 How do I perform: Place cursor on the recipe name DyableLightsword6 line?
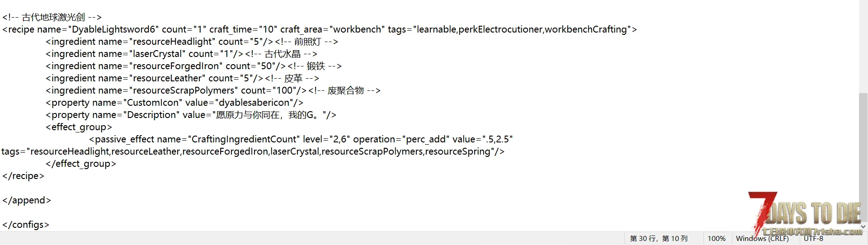tap(320, 29)
